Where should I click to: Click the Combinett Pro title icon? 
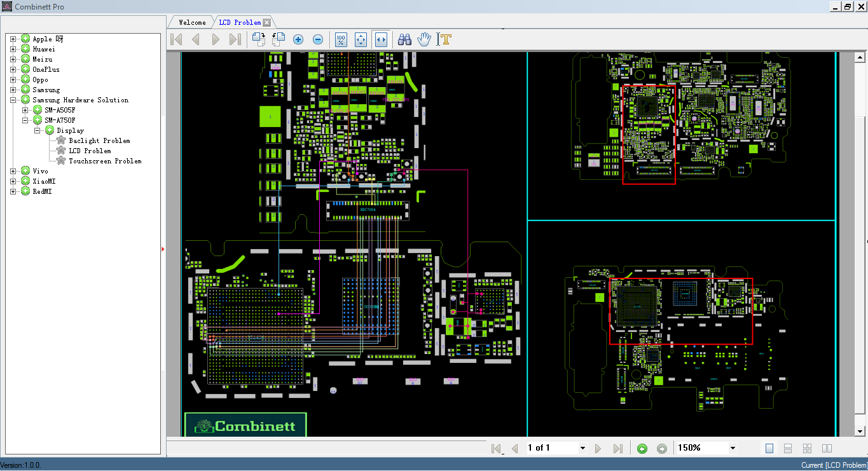(x=7, y=6)
